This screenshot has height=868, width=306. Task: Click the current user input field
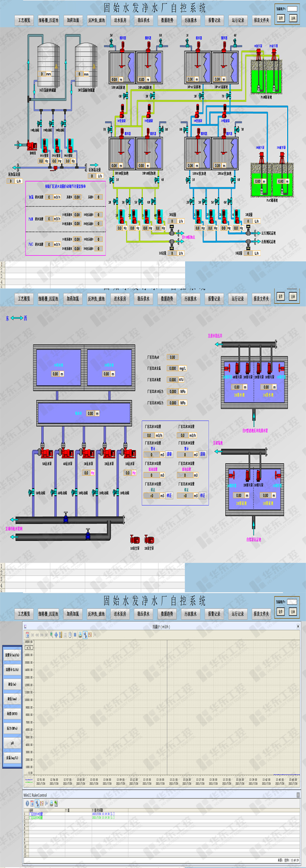[x=292, y=9]
